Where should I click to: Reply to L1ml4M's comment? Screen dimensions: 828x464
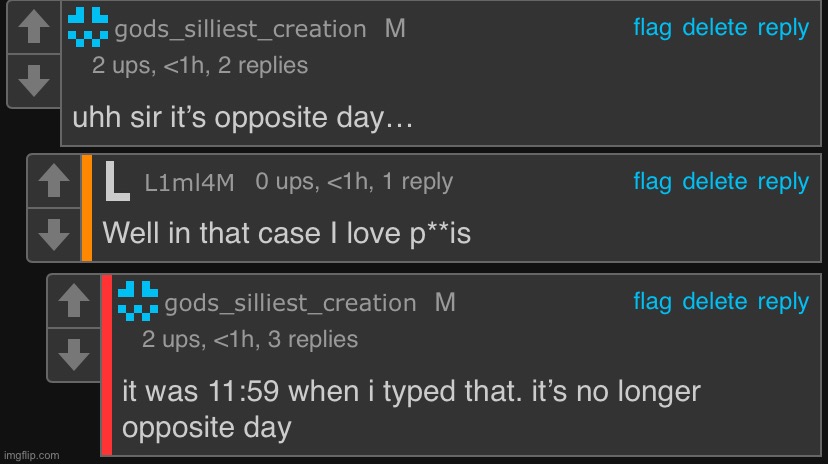pos(782,182)
